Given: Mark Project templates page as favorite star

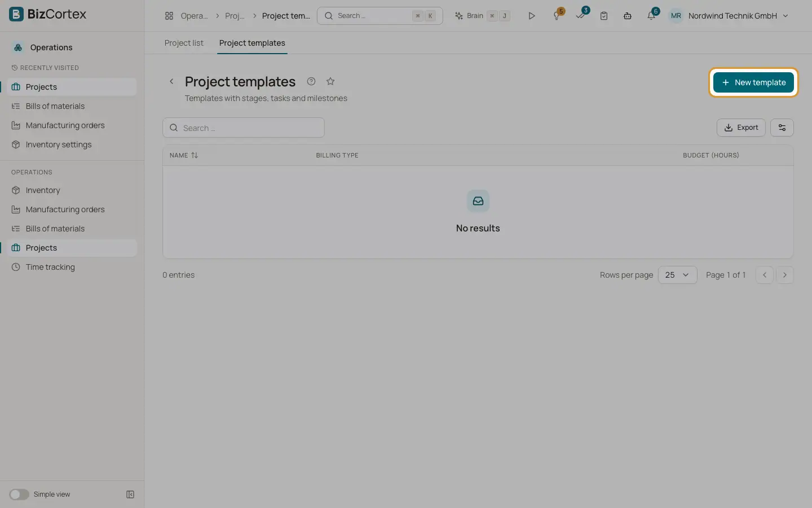Looking at the screenshot, I should pyautogui.click(x=330, y=81).
